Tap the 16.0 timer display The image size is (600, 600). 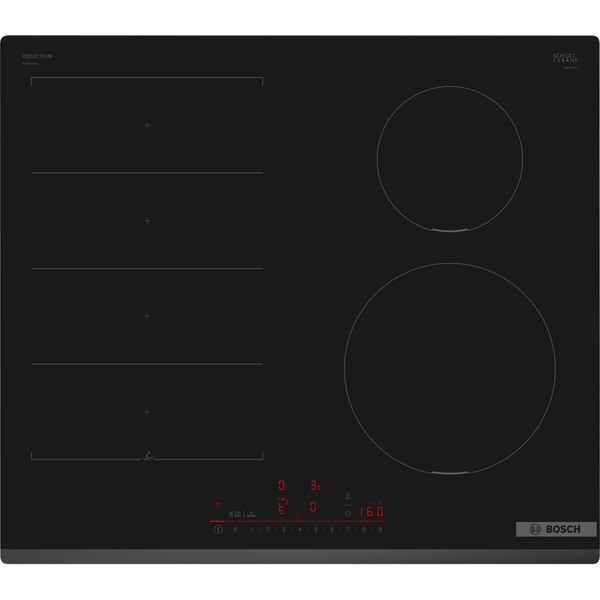pyautogui.click(x=372, y=512)
